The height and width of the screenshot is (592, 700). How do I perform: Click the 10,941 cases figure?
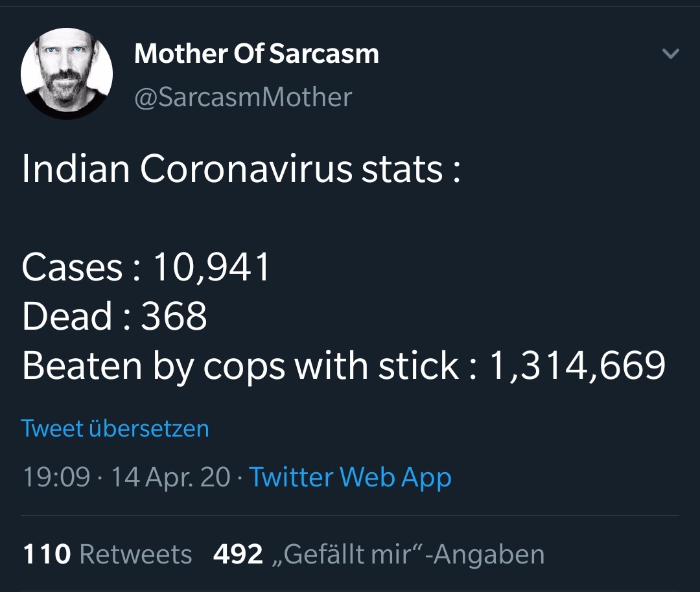[211, 268]
